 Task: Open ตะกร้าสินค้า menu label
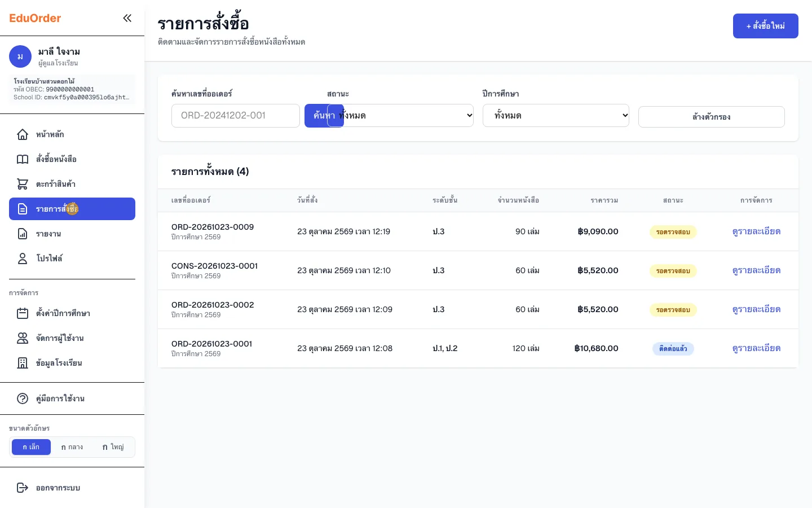(x=56, y=184)
